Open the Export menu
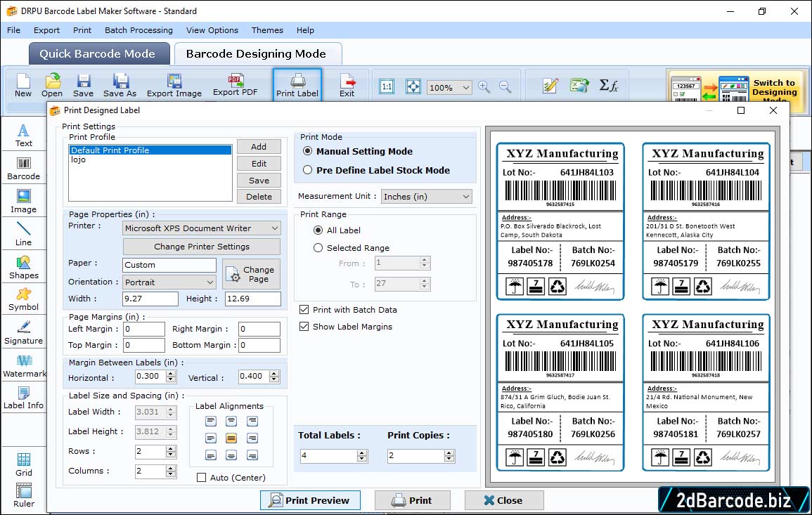This screenshot has height=515, width=812. [46, 30]
